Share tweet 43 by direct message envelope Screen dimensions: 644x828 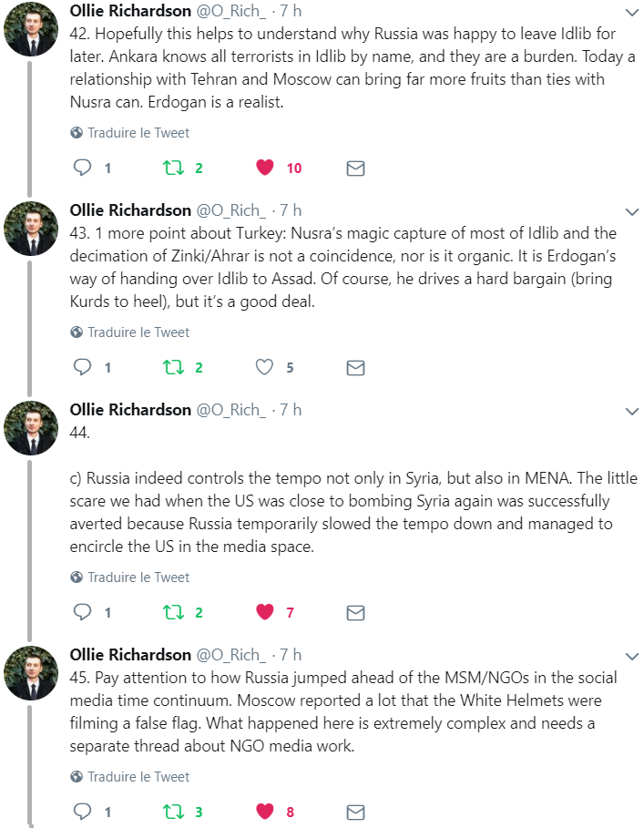click(x=356, y=367)
